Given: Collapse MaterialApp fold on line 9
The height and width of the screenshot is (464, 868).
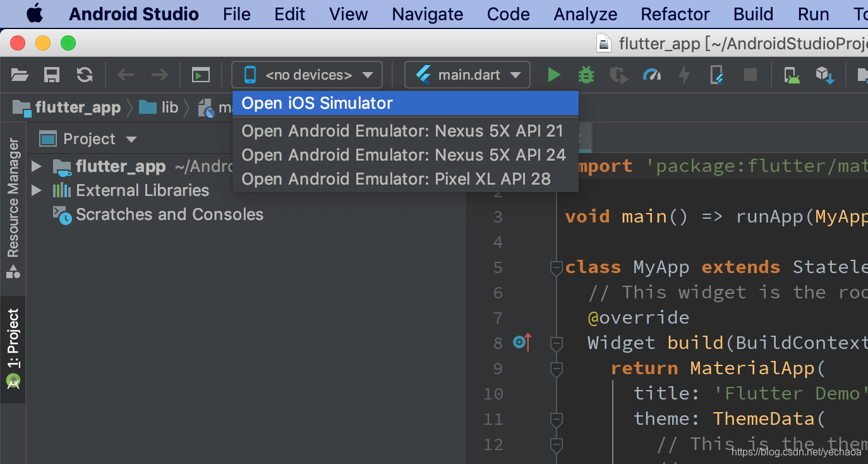Looking at the screenshot, I should point(556,369).
